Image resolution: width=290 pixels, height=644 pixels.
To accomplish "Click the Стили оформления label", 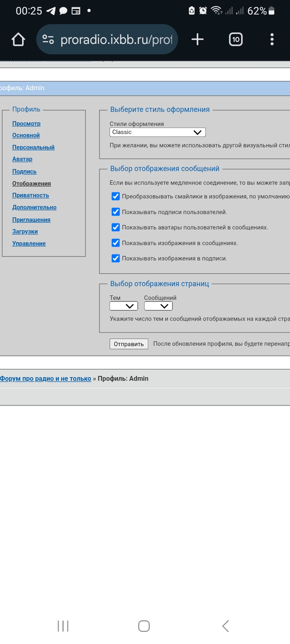I will point(137,124).
